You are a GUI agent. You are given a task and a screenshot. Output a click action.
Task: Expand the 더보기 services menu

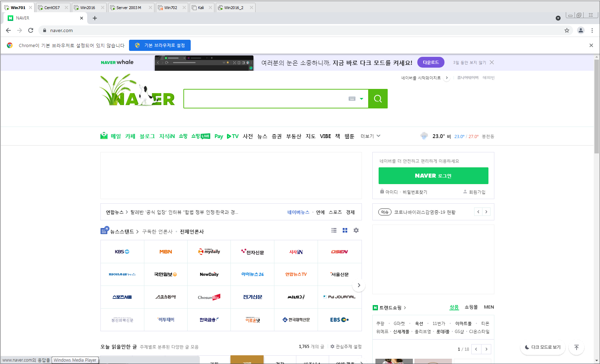[370, 136]
